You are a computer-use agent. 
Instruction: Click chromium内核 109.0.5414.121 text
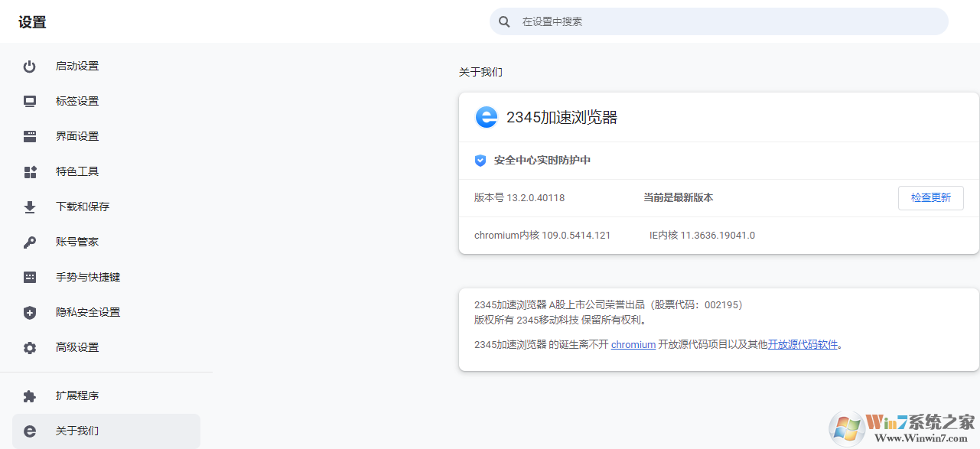tap(542, 236)
